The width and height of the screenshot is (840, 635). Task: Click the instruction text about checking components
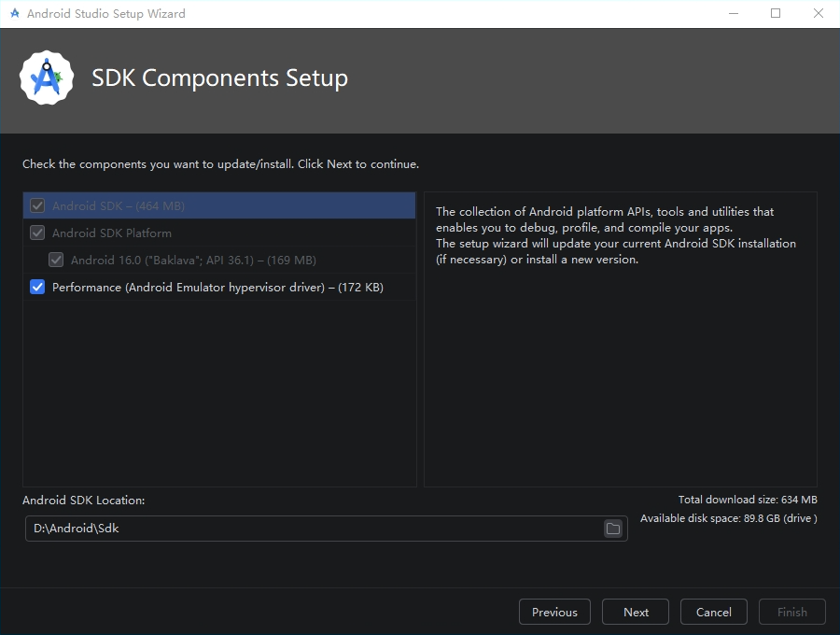(220, 164)
